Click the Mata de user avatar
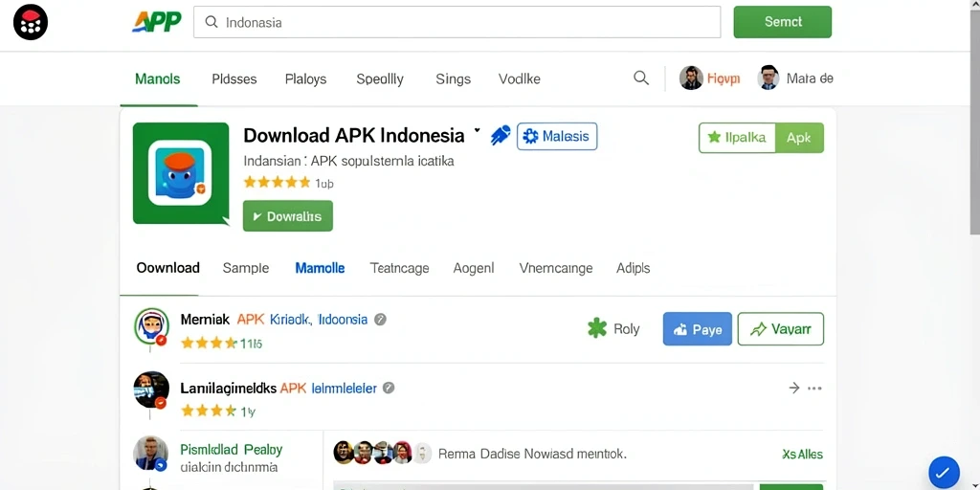980x490 pixels. point(768,78)
